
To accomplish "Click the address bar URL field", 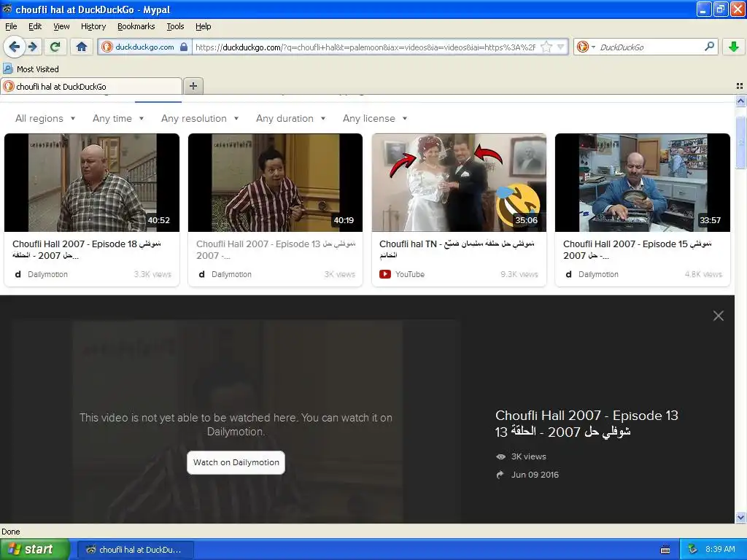I will [365, 47].
